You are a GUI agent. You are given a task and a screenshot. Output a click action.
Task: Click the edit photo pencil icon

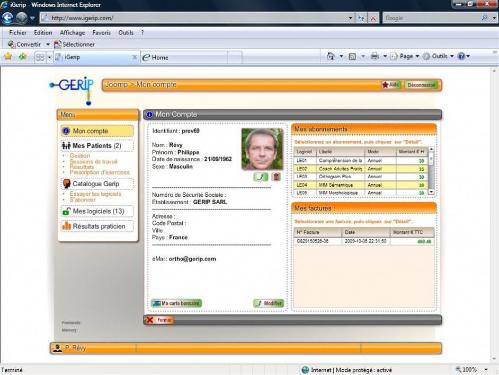[x=260, y=177]
